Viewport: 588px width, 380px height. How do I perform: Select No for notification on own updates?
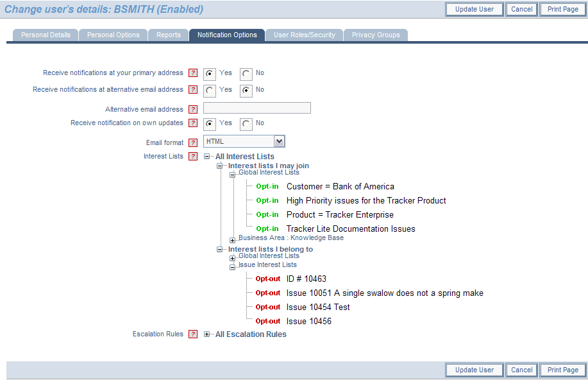[x=246, y=124]
